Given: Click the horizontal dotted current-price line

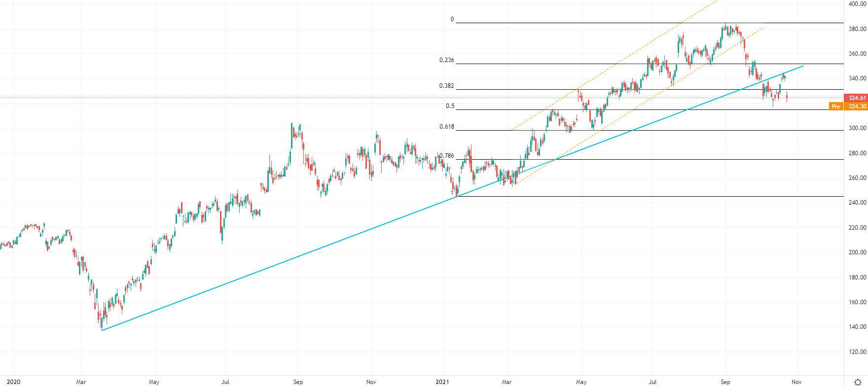Looking at the screenshot, I should click(x=197, y=98).
